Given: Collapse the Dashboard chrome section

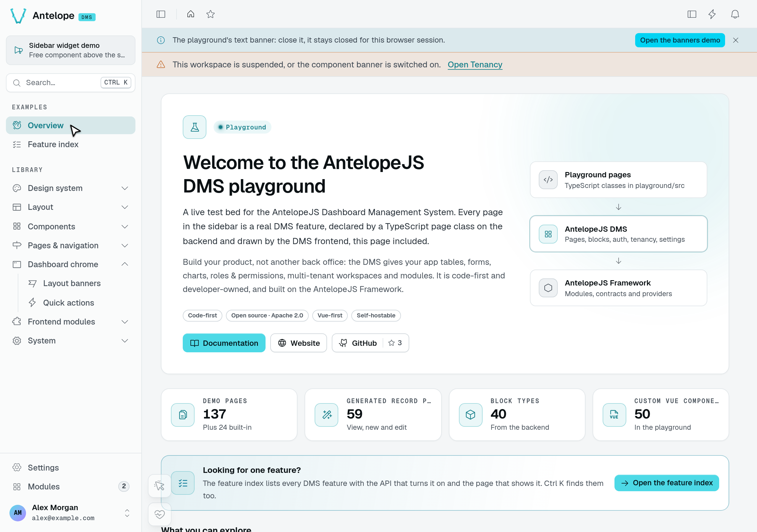Looking at the screenshot, I should pyautogui.click(x=71, y=264).
